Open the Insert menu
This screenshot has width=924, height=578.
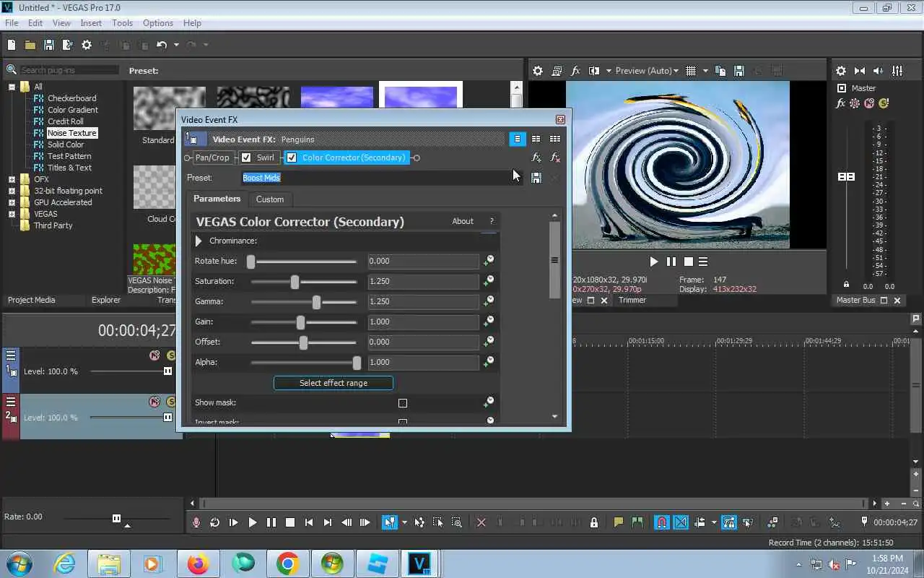(x=91, y=23)
